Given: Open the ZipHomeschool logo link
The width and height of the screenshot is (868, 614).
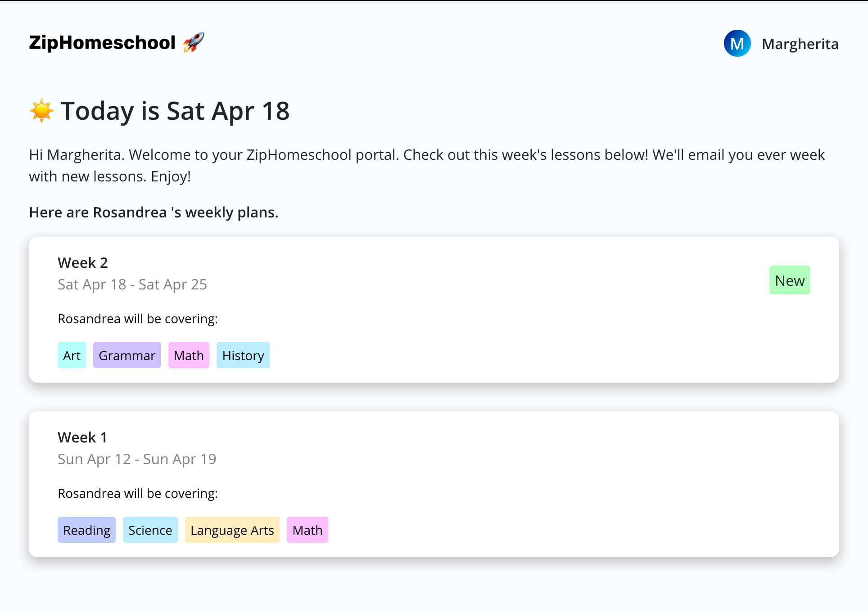Looking at the screenshot, I should (117, 42).
